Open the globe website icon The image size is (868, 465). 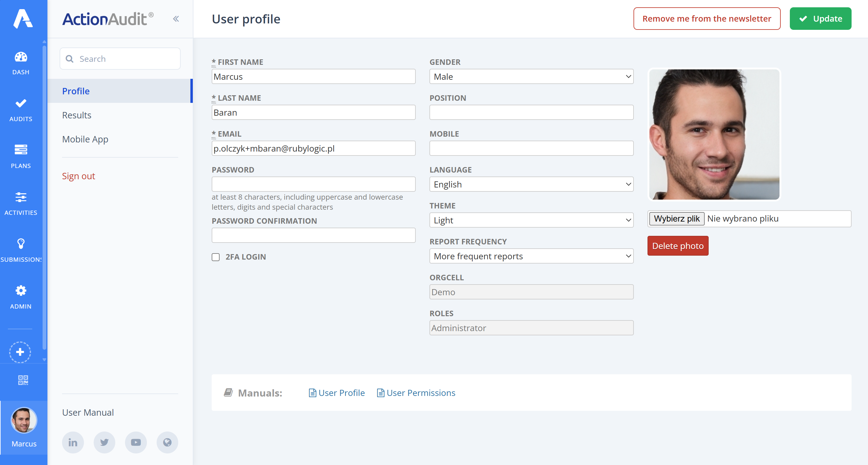click(168, 442)
